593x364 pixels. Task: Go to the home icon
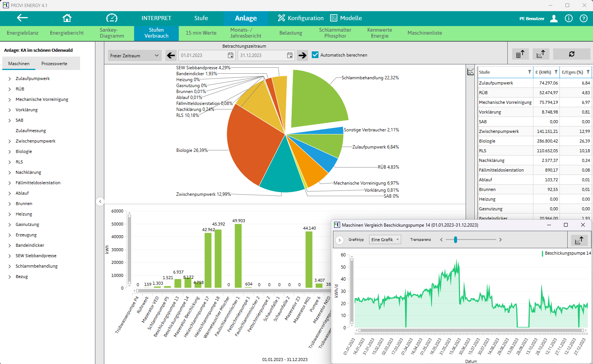[x=67, y=18]
